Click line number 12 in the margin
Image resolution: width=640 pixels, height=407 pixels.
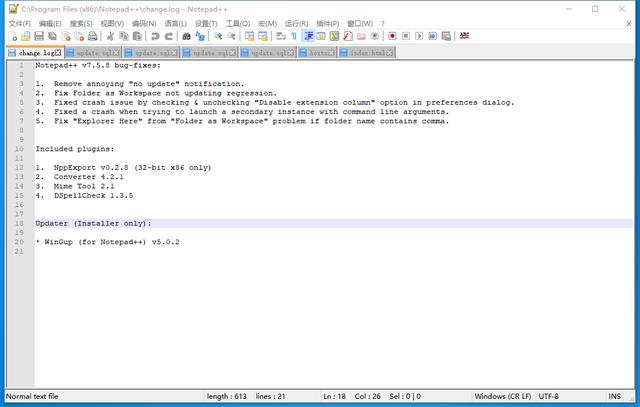point(19,168)
